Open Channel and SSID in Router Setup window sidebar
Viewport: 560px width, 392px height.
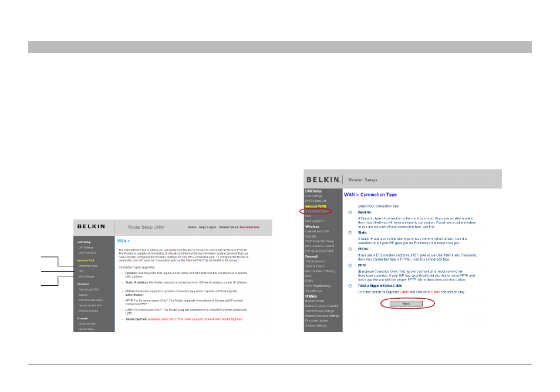317,231
